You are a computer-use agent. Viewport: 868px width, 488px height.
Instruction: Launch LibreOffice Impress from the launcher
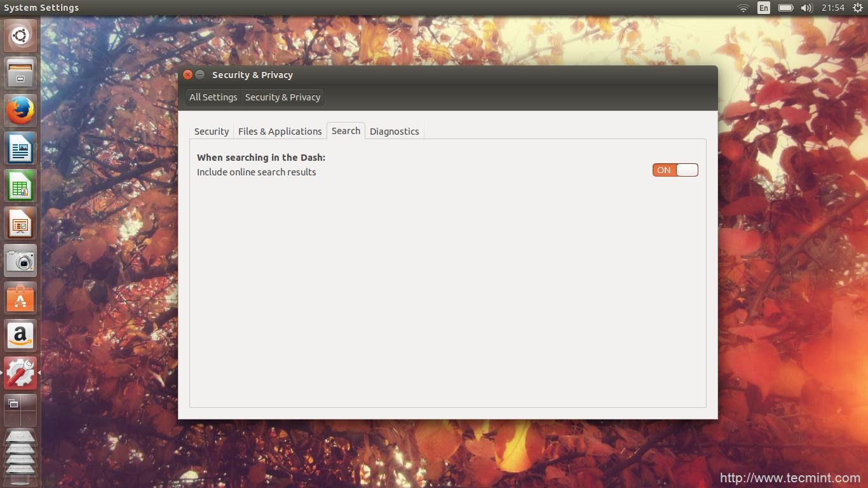pyautogui.click(x=20, y=223)
